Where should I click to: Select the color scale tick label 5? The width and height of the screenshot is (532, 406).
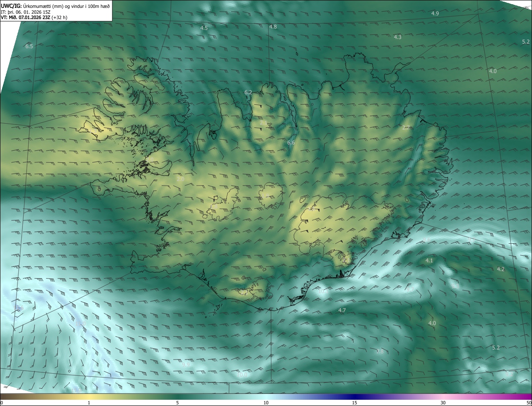(x=177, y=403)
